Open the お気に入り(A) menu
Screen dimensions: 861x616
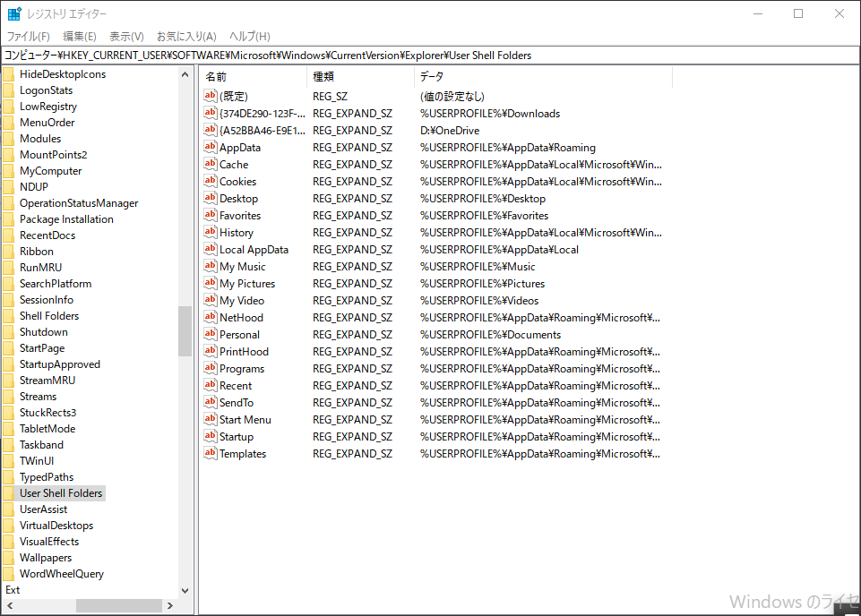tap(186, 36)
